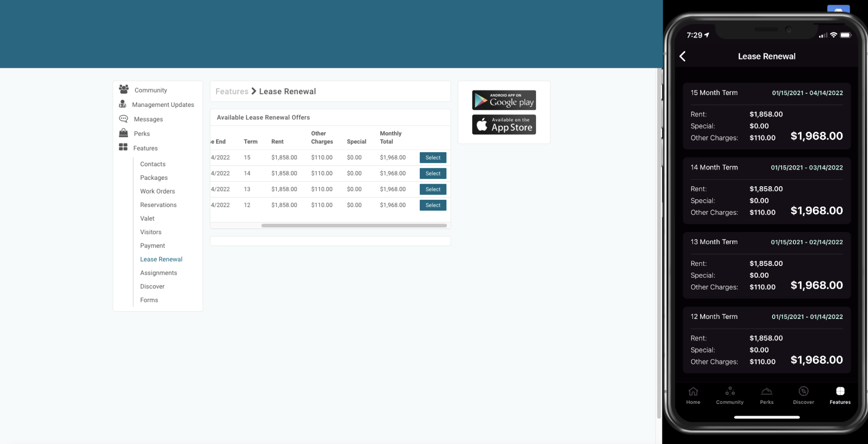Viewport: 868px width, 444px height.
Task: Tap the Community tab on phone
Action: (729, 395)
